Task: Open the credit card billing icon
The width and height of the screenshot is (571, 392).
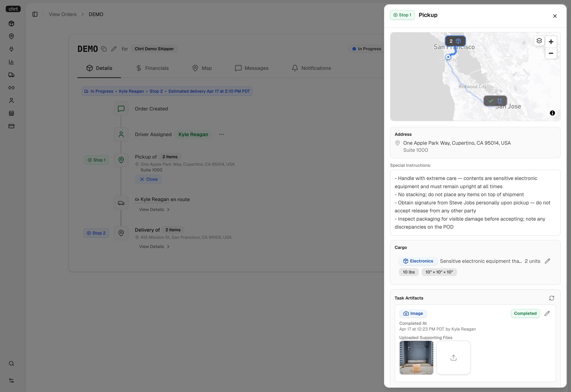Action: 11,126
